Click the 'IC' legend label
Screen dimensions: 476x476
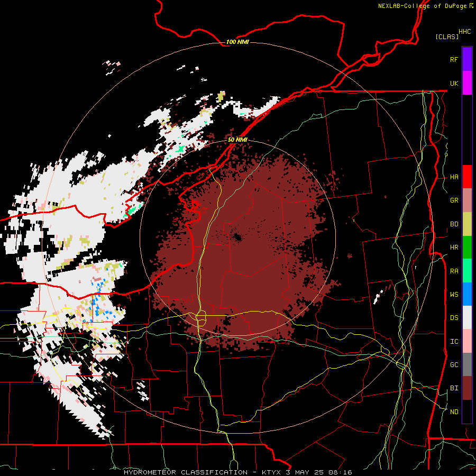click(x=454, y=341)
